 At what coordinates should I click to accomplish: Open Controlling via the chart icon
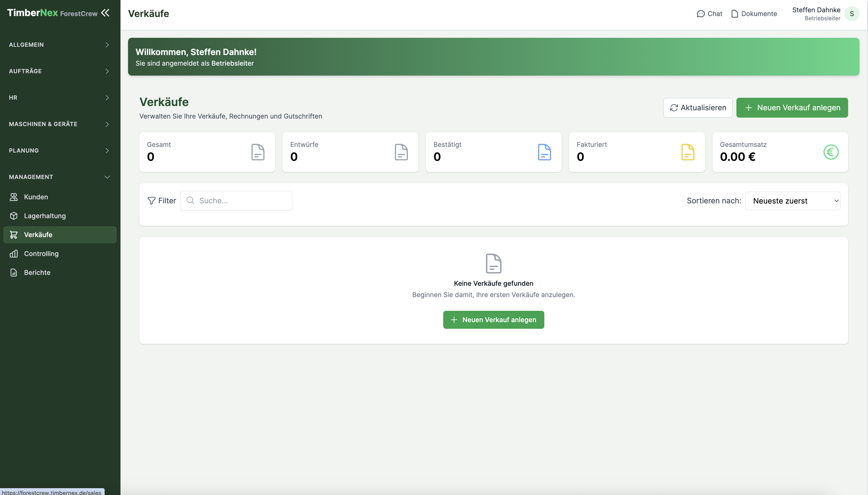click(x=13, y=254)
